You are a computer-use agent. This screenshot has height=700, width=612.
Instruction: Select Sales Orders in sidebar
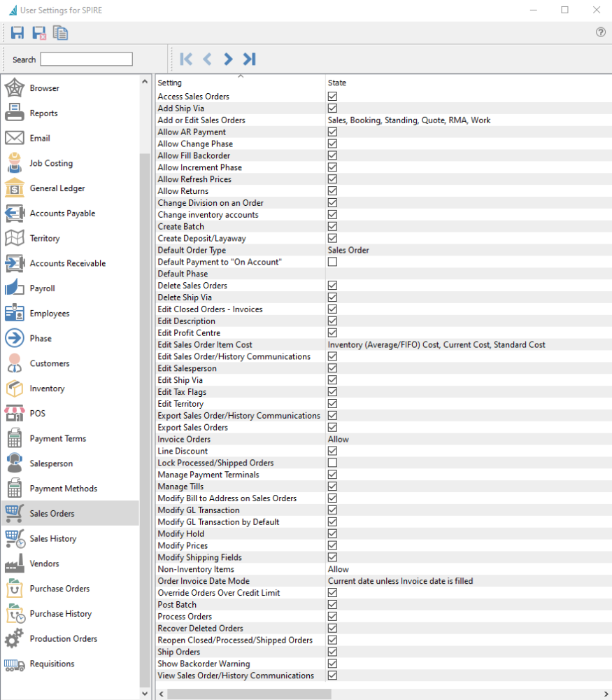point(70,513)
